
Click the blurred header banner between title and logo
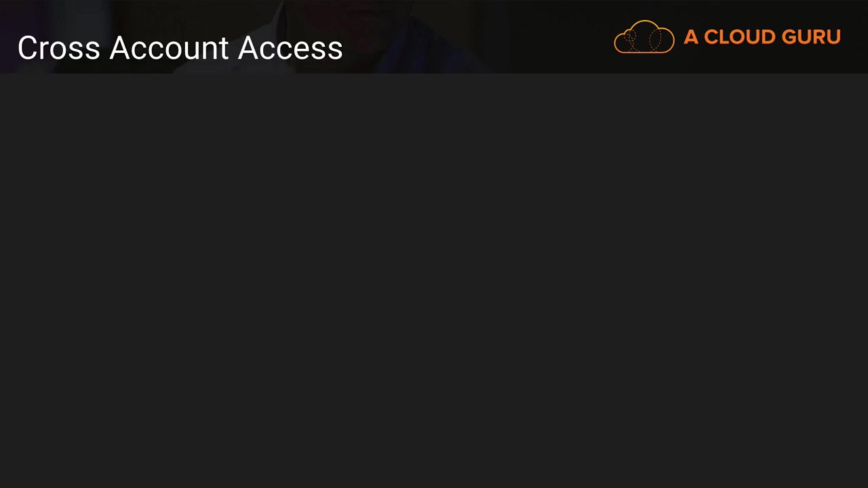coord(475,37)
